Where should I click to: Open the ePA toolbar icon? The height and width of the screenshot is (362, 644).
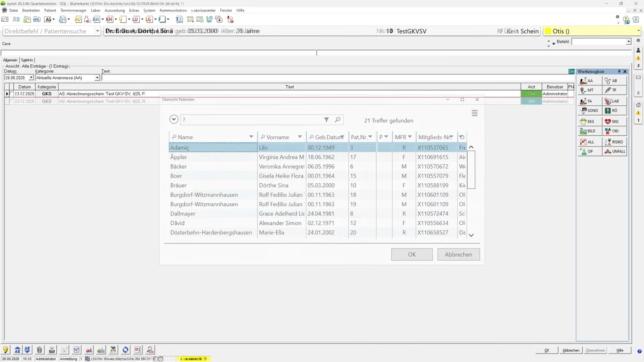[37, 19]
